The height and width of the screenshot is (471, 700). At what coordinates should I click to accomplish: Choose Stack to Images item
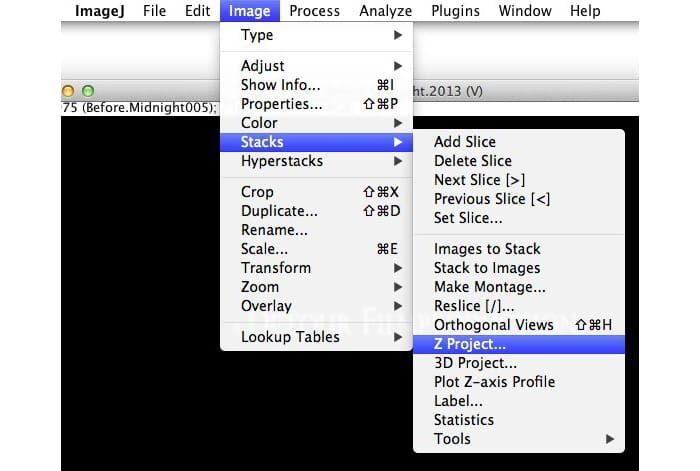point(519,268)
